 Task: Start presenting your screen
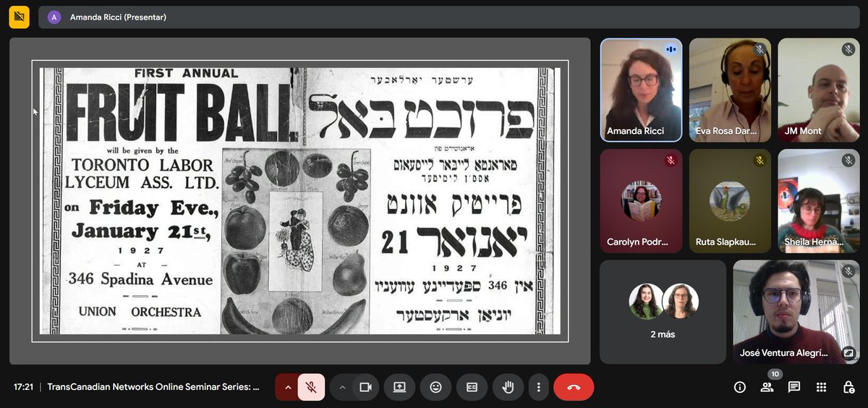399,387
